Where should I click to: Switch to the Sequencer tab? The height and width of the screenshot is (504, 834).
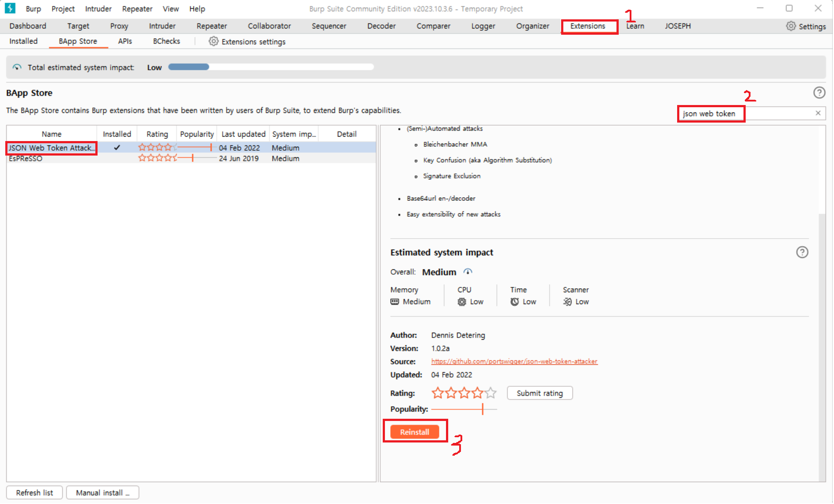(x=329, y=26)
